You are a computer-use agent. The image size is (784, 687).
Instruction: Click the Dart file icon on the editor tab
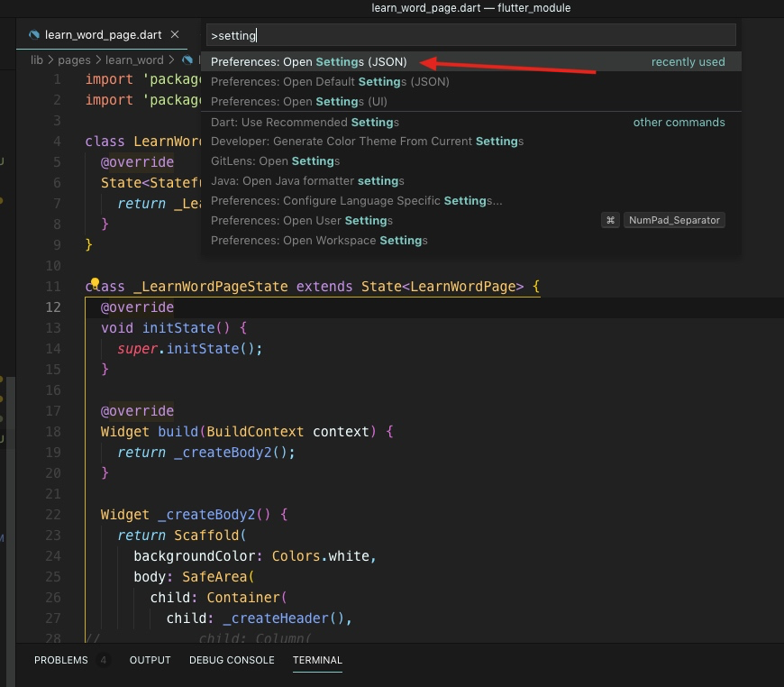(34, 35)
